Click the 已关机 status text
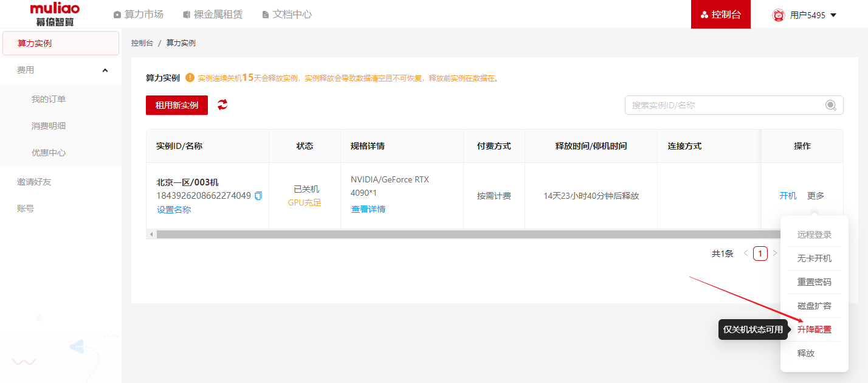This screenshot has width=868, height=383. pos(306,189)
